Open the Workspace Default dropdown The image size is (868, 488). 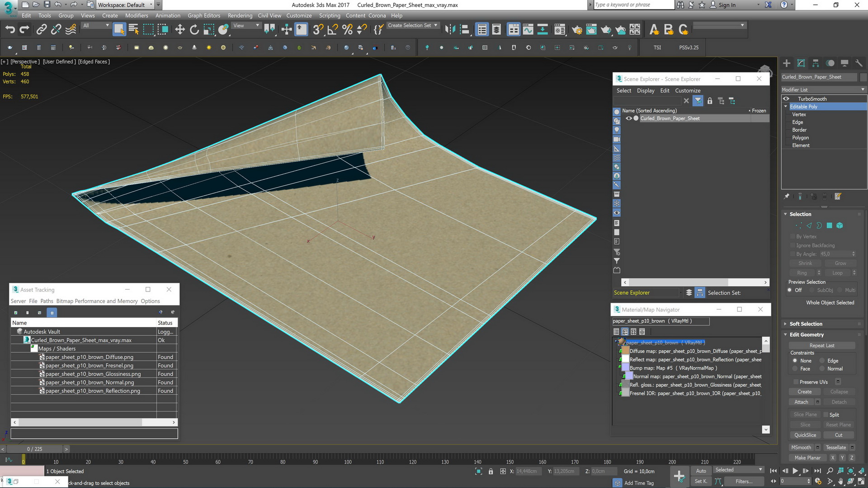coord(126,5)
